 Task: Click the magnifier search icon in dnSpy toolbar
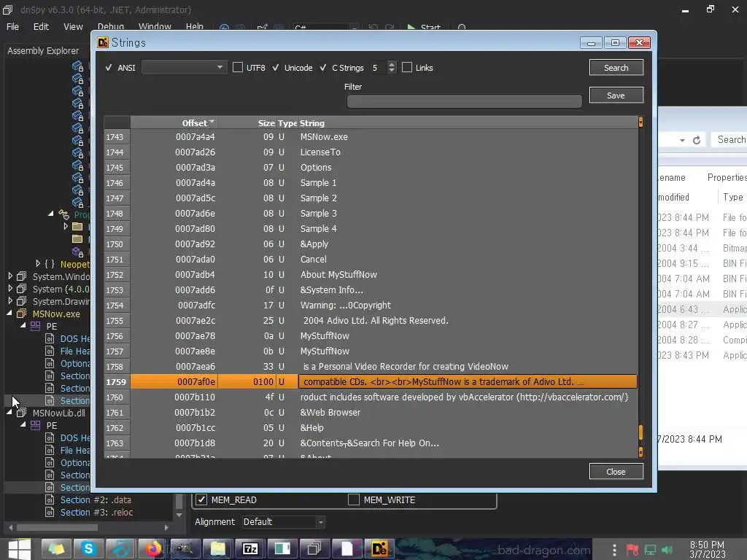coord(462,28)
